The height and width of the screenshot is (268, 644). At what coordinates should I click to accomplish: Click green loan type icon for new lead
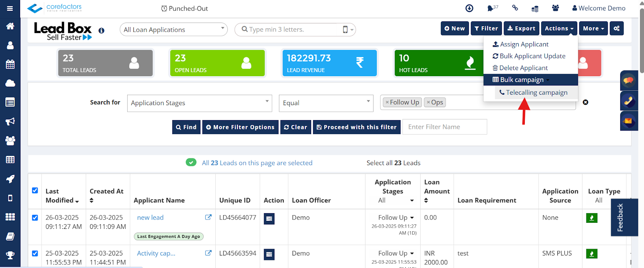click(x=592, y=218)
